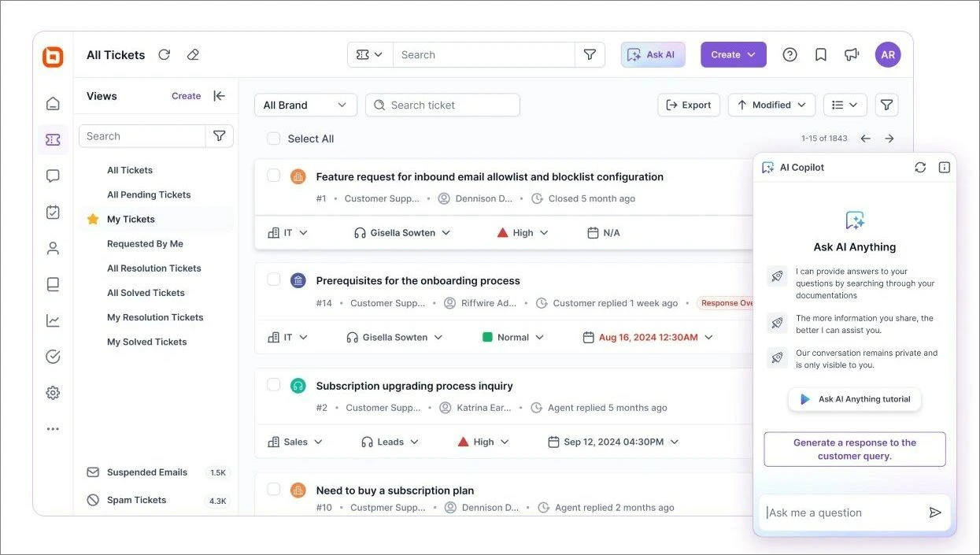This screenshot has height=555, width=980.
Task: Select the Feature request ticket checkbox
Action: [x=274, y=176]
